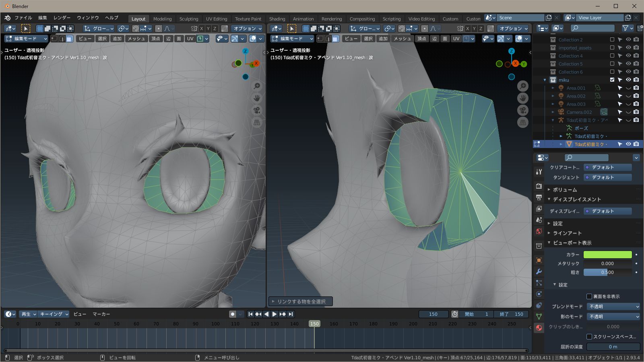Click the メタリック slider
Image resolution: width=644 pixels, height=362 pixels.
coord(607,263)
